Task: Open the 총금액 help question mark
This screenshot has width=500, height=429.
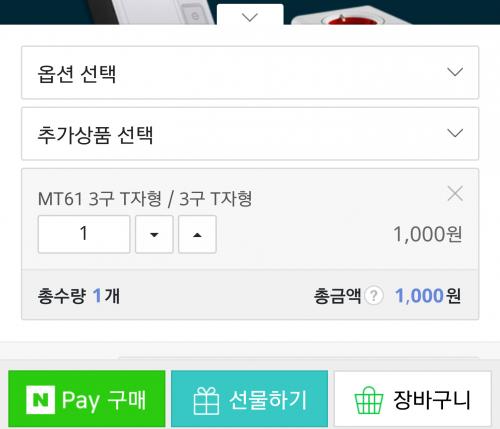Action: pyautogui.click(x=374, y=295)
